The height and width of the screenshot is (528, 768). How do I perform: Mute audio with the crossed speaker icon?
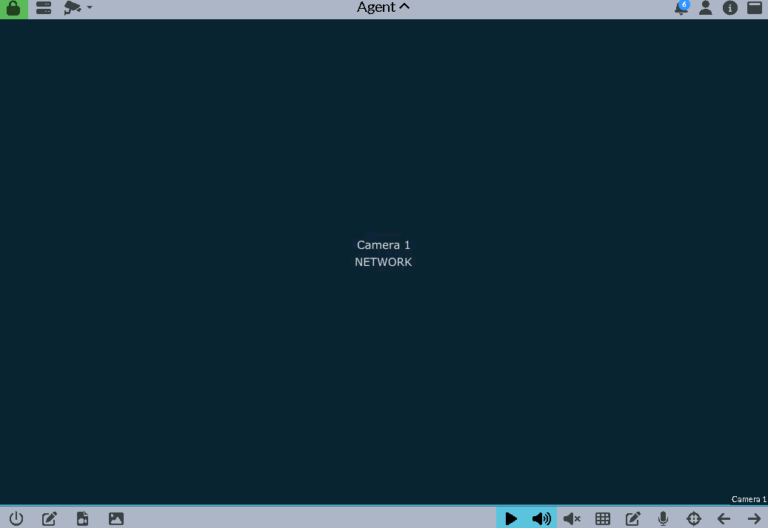(x=572, y=518)
